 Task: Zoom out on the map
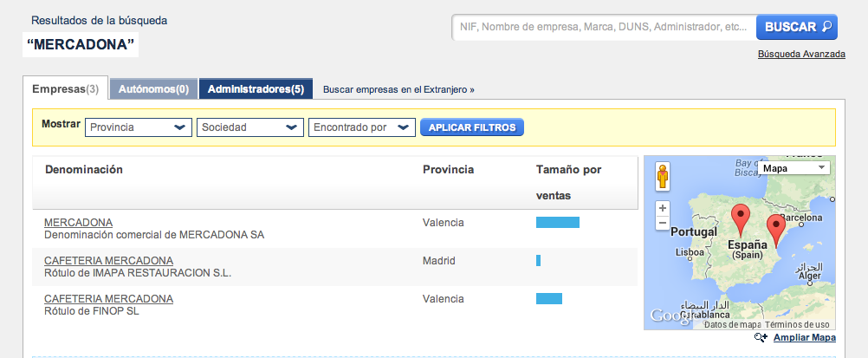point(663,223)
